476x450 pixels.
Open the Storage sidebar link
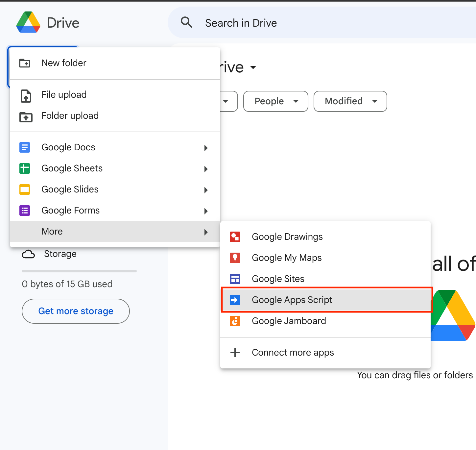tap(60, 254)
